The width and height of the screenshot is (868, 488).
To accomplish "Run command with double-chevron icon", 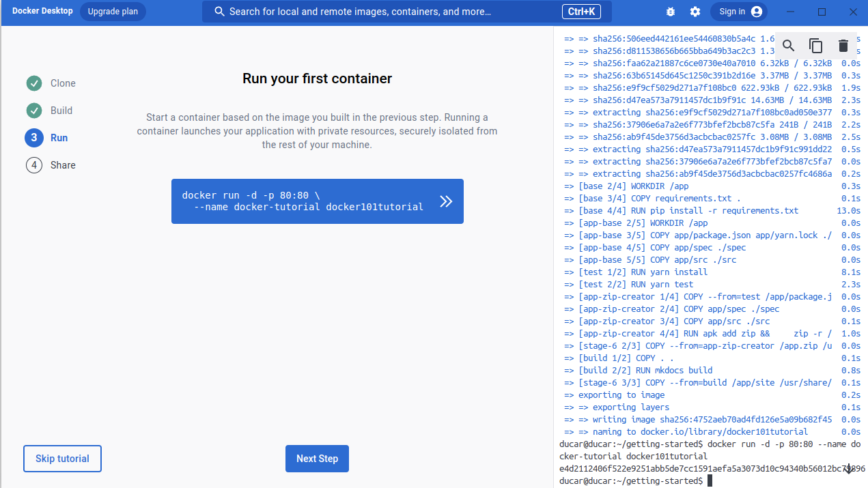I will [x=446, y=201].
